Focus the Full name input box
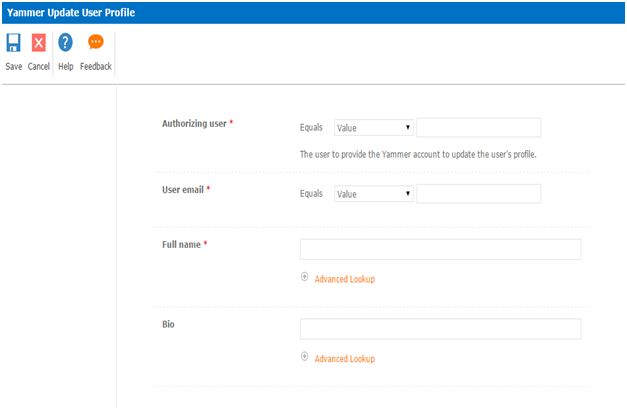627x410 pixels. pyautogui.click(x=440, y=250)
